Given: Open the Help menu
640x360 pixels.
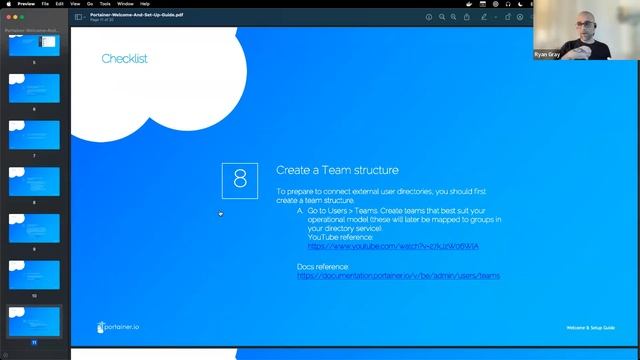Looking at the screenshot, I should pos(145,4).
